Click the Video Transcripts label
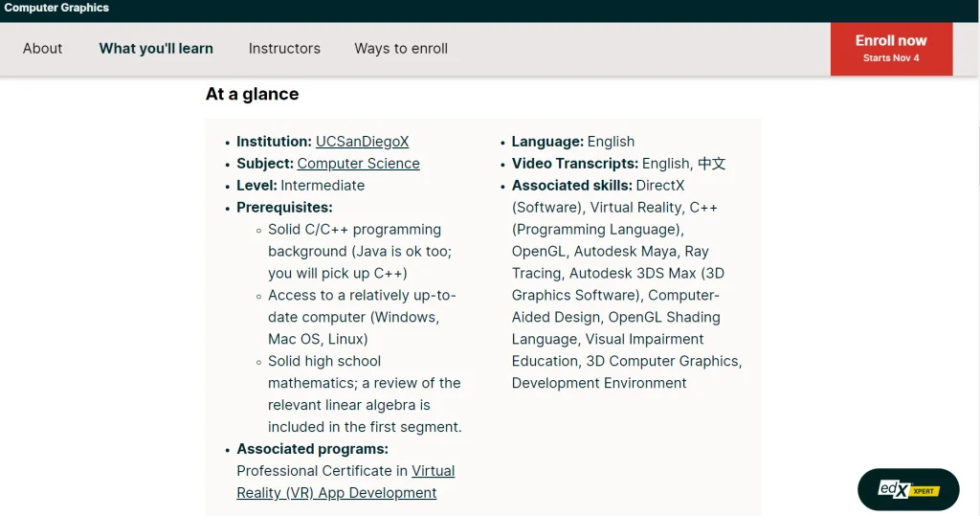The image size is (980, 516). coord(574,164)
